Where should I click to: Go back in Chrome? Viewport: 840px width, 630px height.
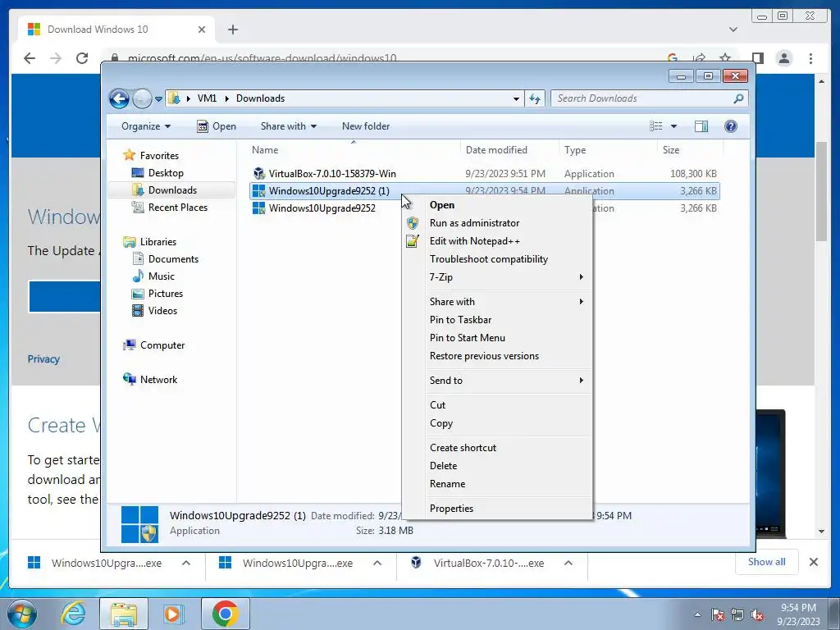(x=30, y=58)
